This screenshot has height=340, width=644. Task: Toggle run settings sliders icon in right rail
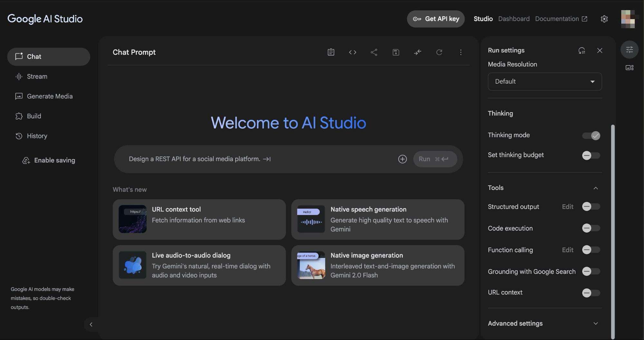click(630, 50)
